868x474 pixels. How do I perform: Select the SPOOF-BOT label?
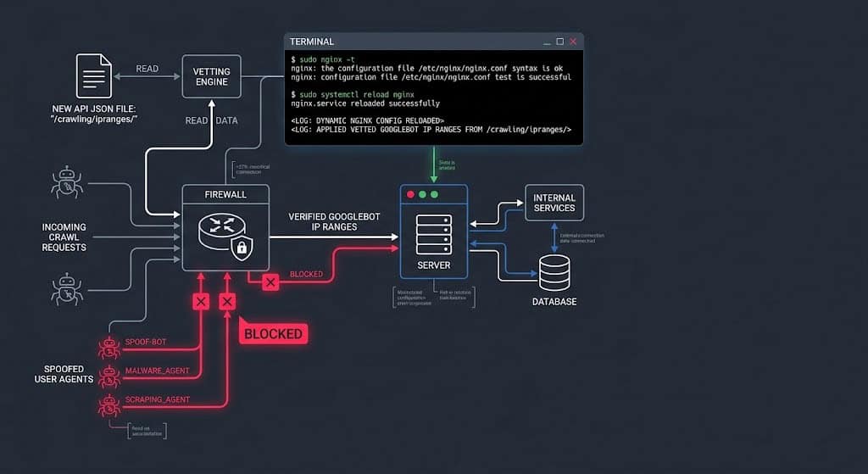[x=146, y=342]
